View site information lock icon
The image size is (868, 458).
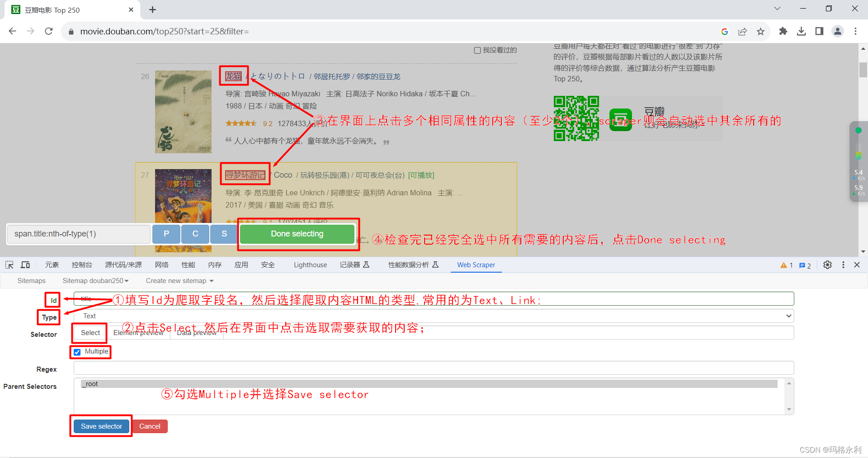[x=71, y=31]
